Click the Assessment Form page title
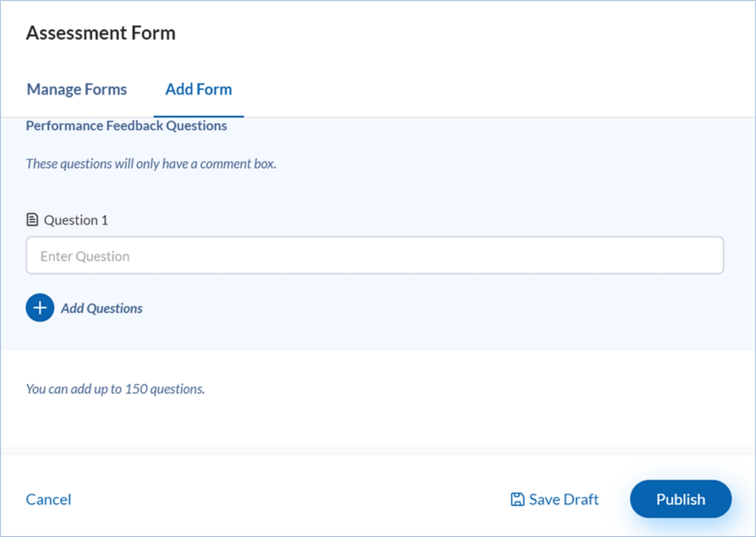 click(101, 33)
